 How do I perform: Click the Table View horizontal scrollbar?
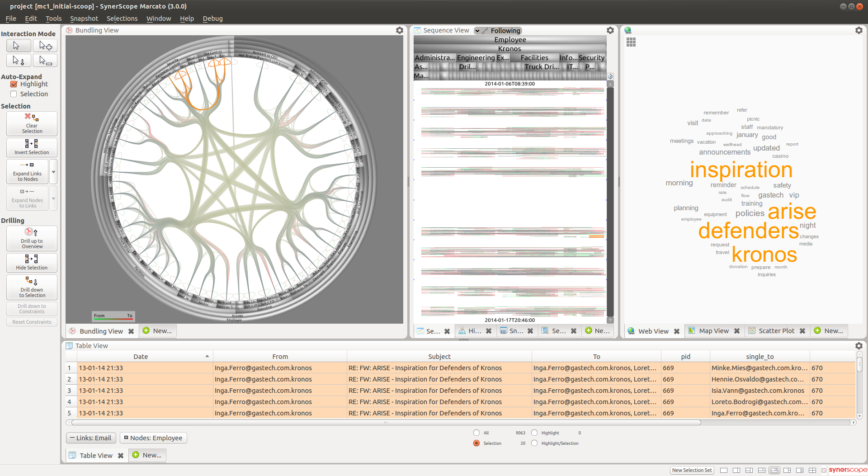pyautogui.click(x=386, y=423)
